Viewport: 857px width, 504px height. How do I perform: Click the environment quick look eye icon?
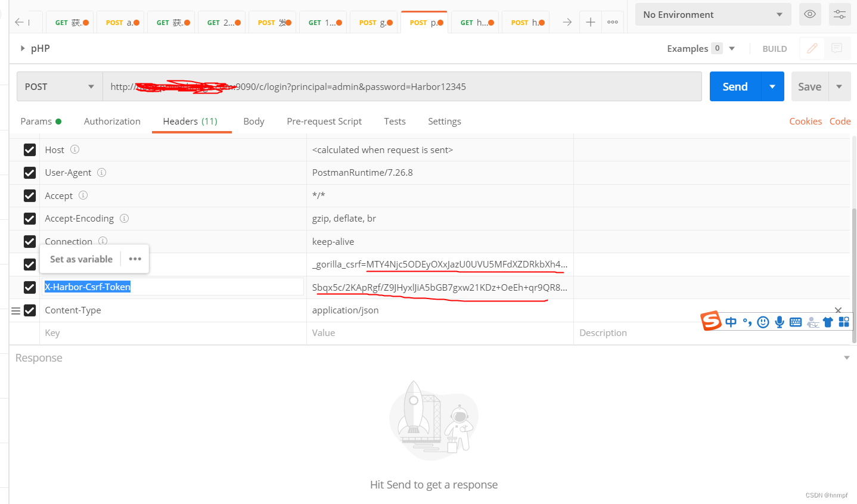point(809,14)
